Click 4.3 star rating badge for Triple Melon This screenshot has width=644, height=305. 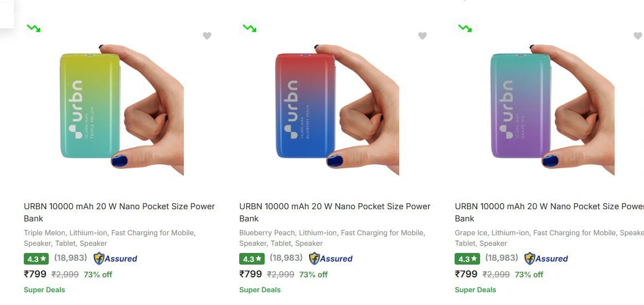tap(36, 259)
